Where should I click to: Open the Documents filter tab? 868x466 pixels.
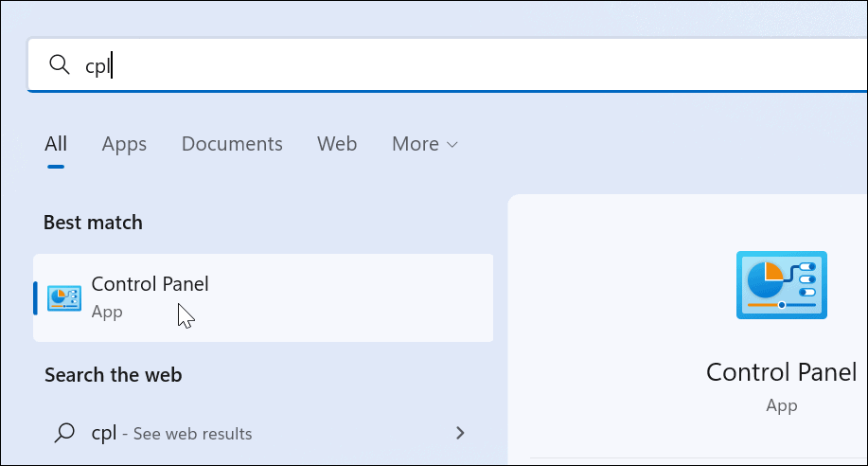[232, 144]
